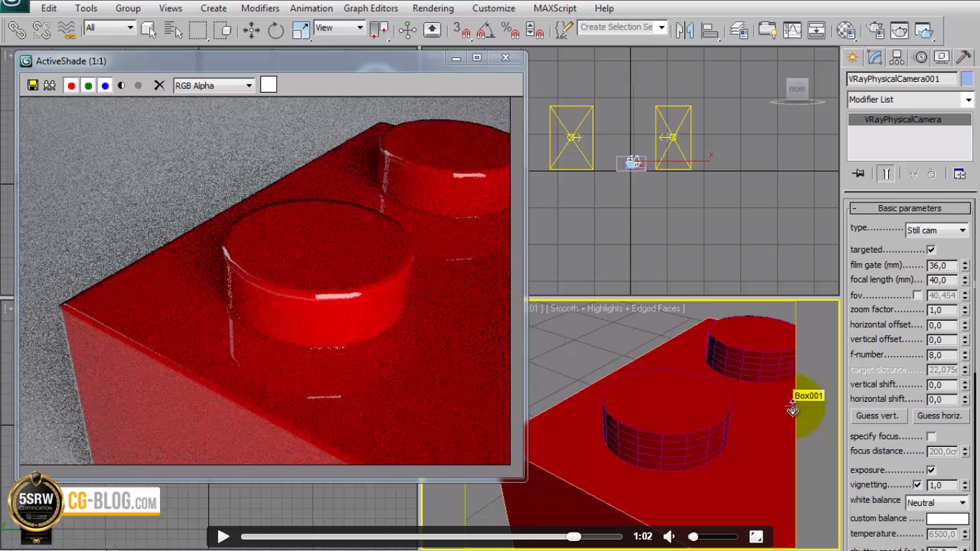Toggle Window/Crossing selection mode
The height and width of the screenshot is (551, 980).
coord(222,29)
